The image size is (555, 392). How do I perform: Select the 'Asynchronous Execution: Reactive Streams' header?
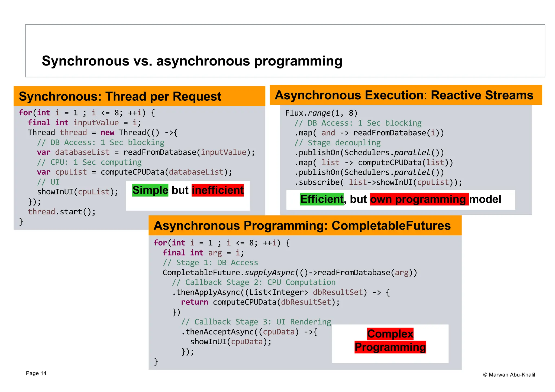click(x=404, y=95)
